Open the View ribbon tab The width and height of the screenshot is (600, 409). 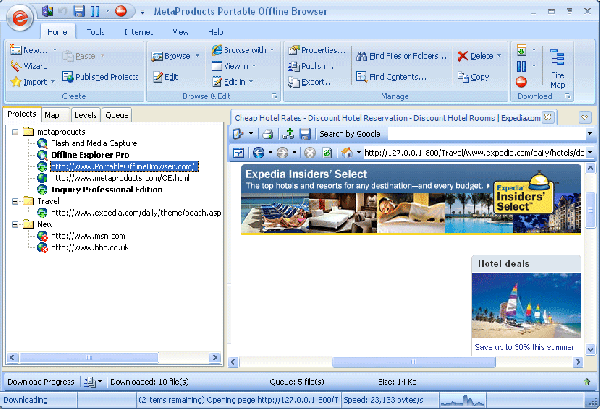(x=181, y=31)
